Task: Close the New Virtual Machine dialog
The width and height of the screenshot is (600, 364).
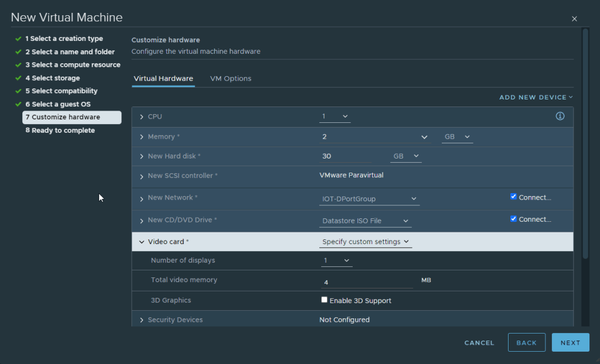Action: [574, 19]
